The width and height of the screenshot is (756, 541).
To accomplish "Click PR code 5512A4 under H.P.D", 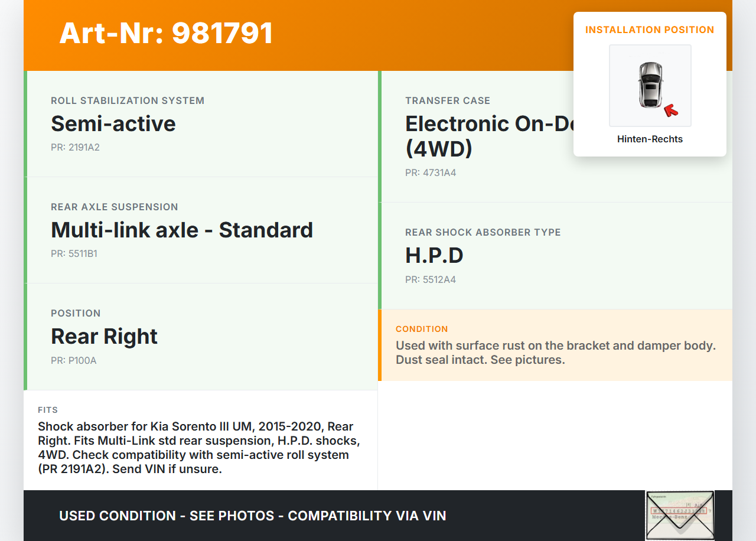I will coord(431,279).
